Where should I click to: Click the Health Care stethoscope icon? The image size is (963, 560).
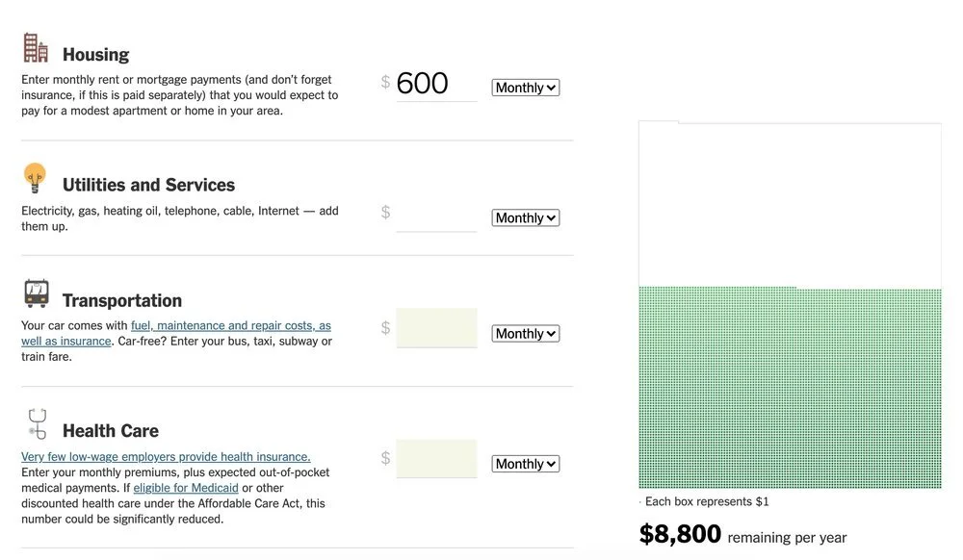point(38,423)
